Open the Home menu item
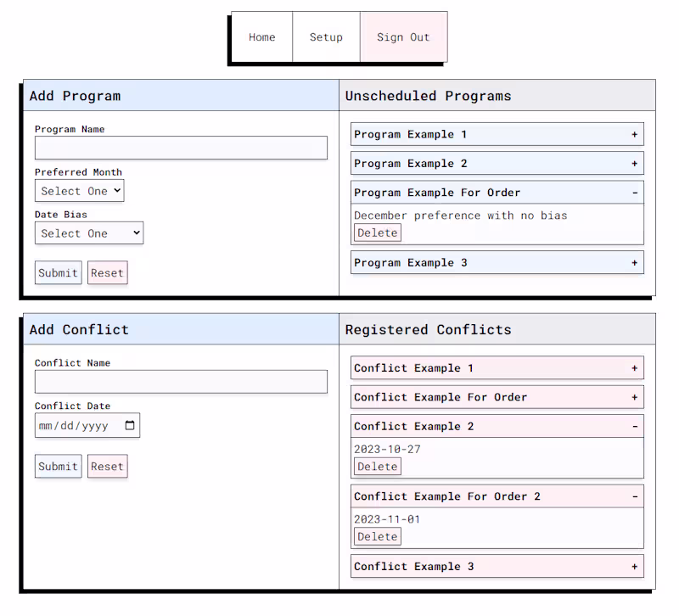Viewport: 679px width, 616px height. click(261, 37)
